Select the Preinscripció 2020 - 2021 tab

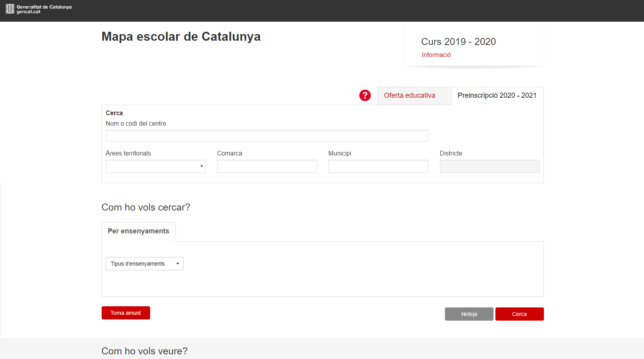497,96
